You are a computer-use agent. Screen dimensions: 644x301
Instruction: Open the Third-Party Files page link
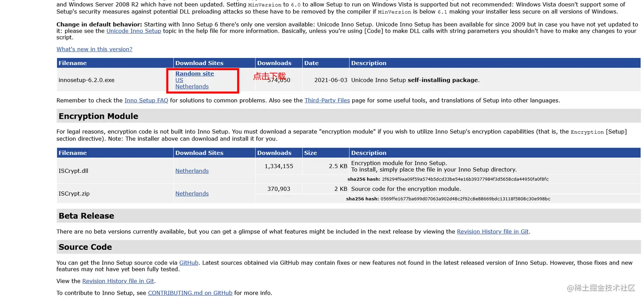coord(327,100)
